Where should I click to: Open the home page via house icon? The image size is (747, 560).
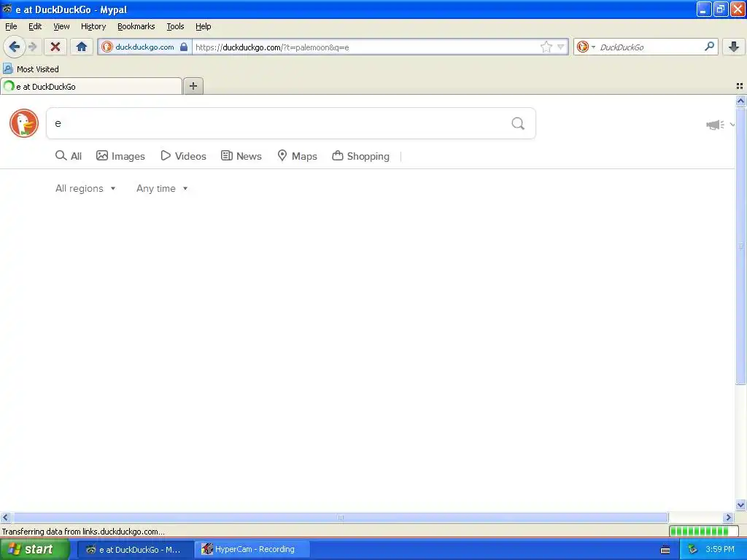[x=82, y=47]
